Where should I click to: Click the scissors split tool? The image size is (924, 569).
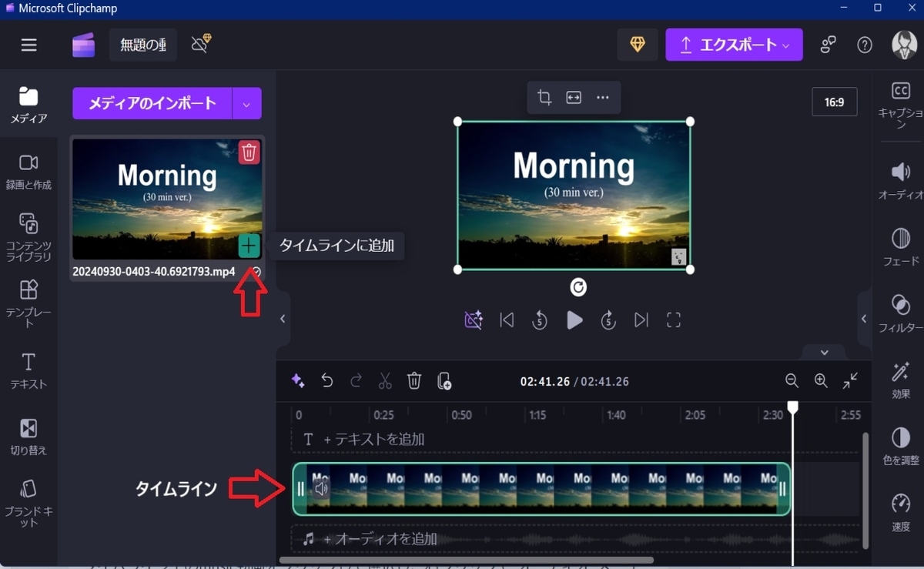[385, 380]
